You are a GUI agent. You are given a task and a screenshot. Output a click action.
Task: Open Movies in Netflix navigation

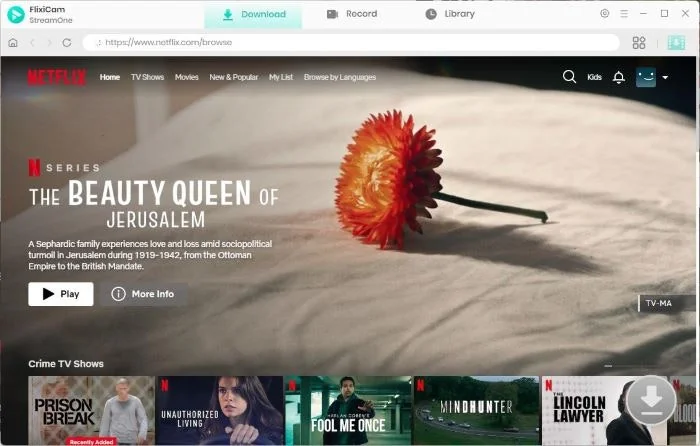pos(187,77)
